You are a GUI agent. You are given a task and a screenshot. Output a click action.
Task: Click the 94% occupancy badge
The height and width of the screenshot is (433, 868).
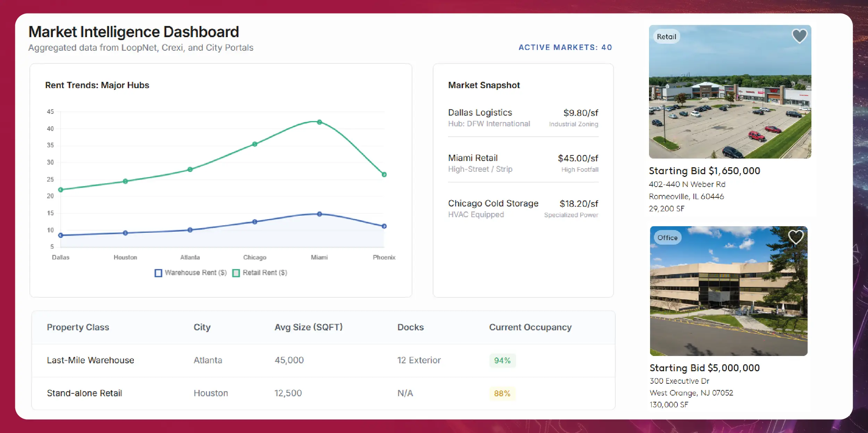tap(502, 360)
